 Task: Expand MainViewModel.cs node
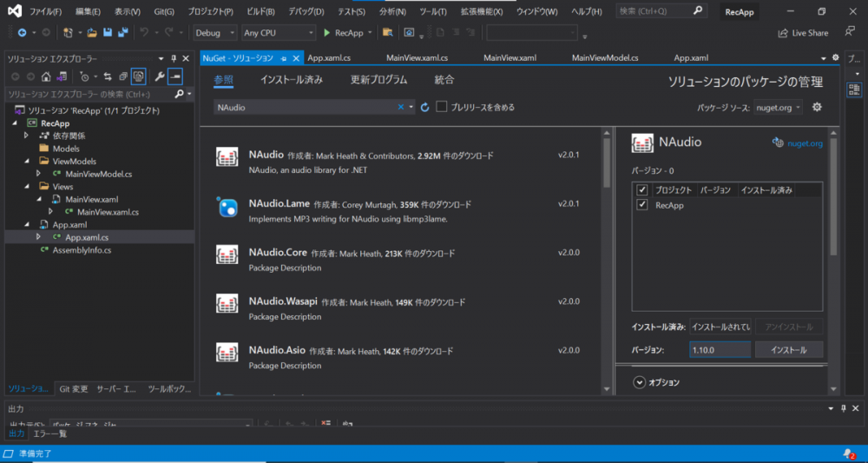pos(39,174)
